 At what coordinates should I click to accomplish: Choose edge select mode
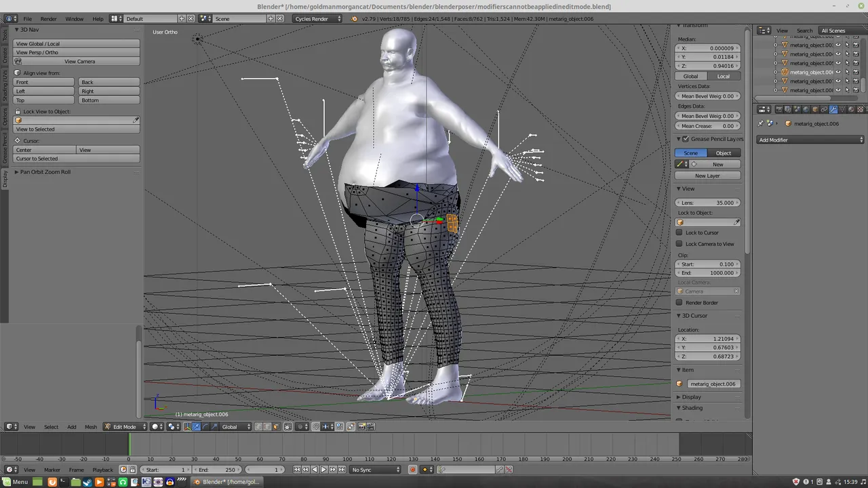pos(267,426)
